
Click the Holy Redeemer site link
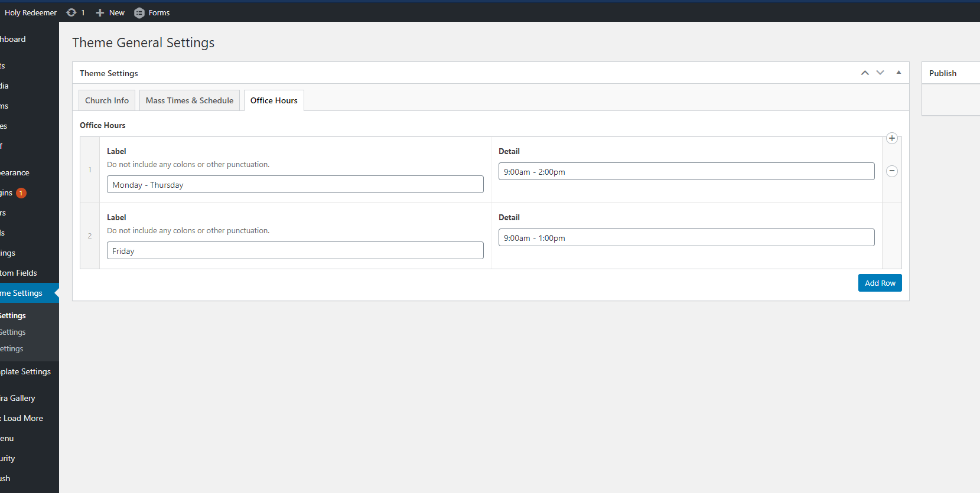tap(31, 12)
